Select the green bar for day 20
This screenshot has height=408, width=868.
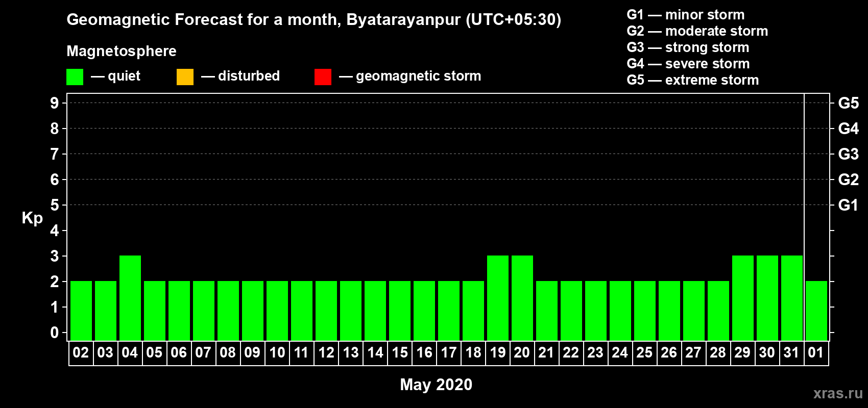(x=522, y=298)
